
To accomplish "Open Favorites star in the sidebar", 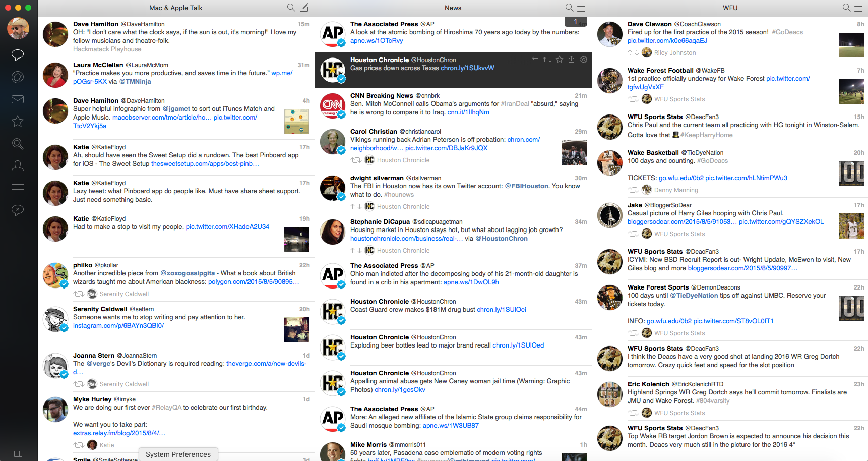I will click(x=18, y=121).
